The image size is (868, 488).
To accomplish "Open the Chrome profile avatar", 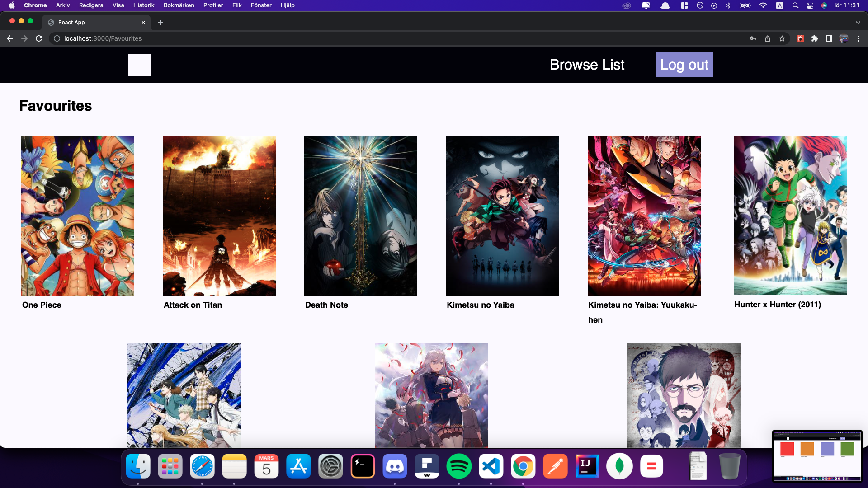I will pyautogui.click(x=844, y=38).
